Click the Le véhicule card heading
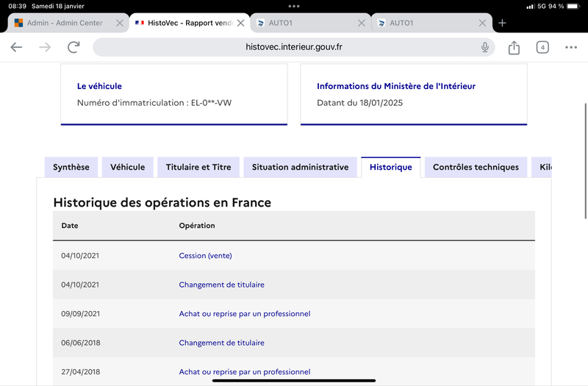Screen dimensions: 588x386 99,86
